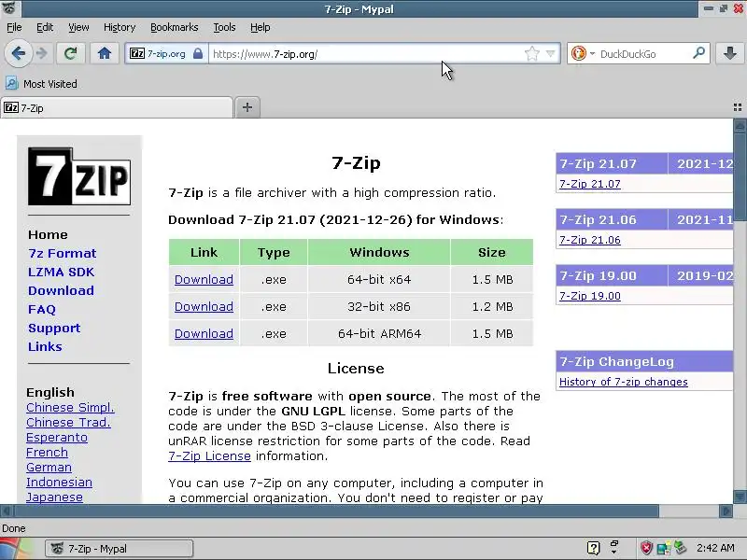Open the FAQ sidebar link

[x=42, y=310]
